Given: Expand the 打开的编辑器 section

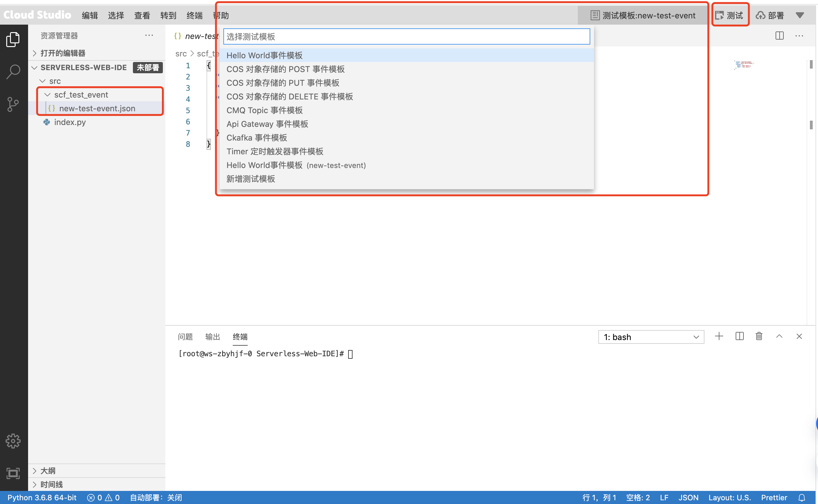Looking at the screenshot, I should tap(97, 53).
